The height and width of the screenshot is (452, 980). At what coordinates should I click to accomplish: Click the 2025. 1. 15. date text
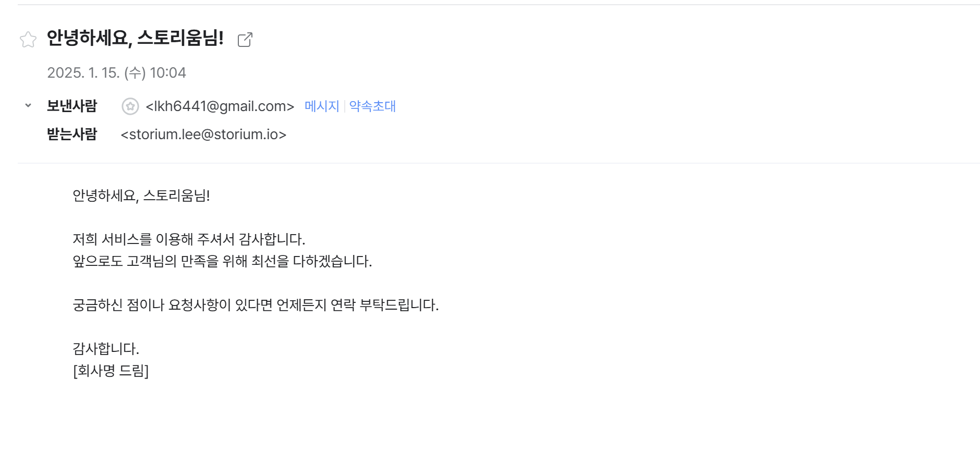[x=83, y=72]
